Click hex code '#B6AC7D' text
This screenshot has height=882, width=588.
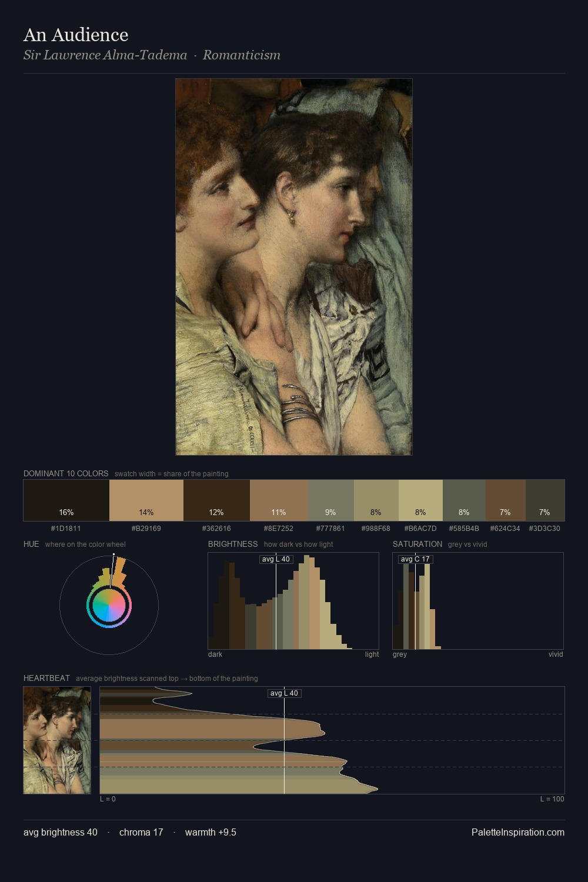[x=420, y=529]
